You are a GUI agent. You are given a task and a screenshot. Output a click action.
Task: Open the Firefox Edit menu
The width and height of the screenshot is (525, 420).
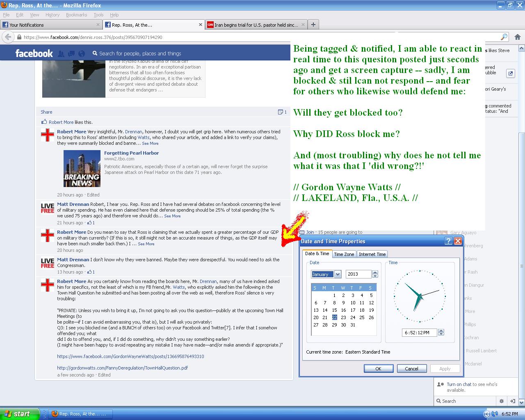[x=20, y=15]
